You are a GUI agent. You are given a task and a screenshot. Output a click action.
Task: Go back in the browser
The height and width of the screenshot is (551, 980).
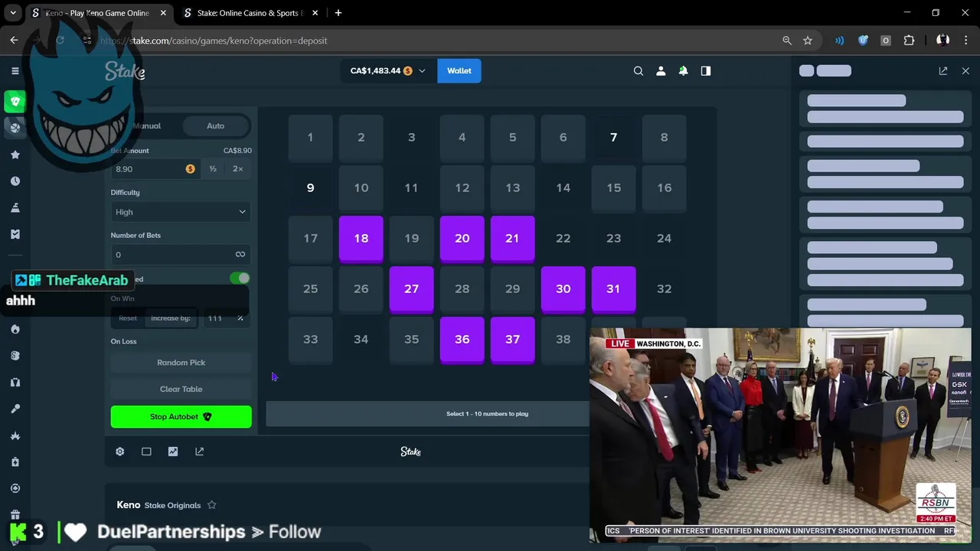pos(14,41)
